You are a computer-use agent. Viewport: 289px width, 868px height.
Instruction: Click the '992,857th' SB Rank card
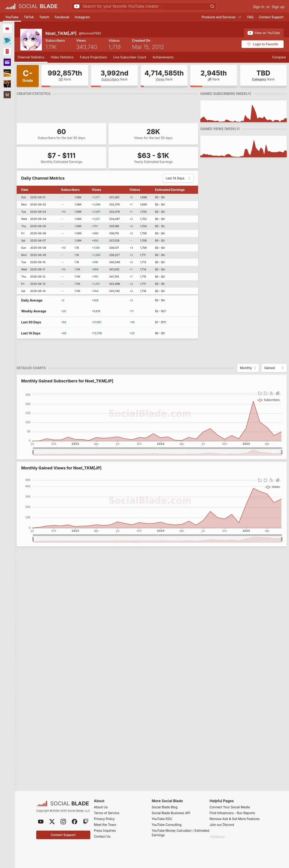point(65,76)
